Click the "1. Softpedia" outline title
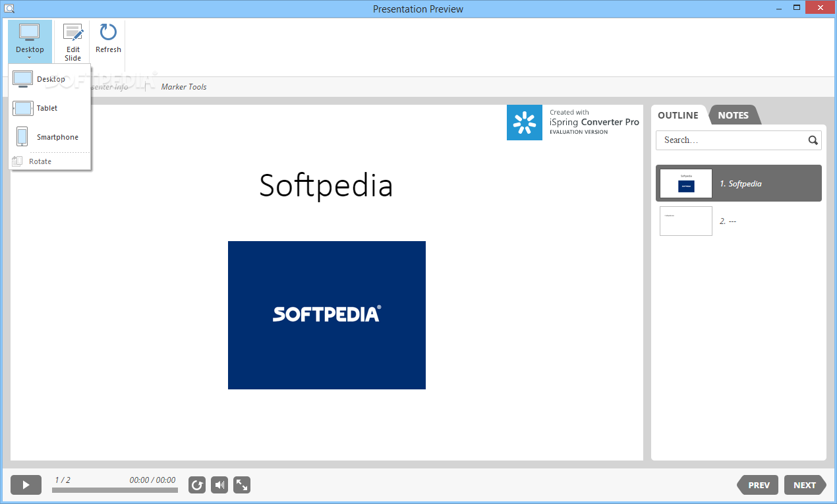 pos(741,184)
